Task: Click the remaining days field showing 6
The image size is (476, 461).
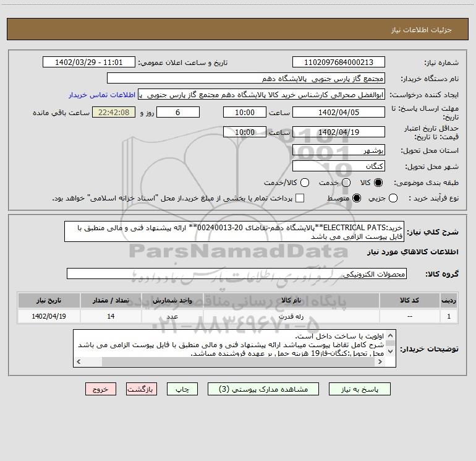Action: 178,113
